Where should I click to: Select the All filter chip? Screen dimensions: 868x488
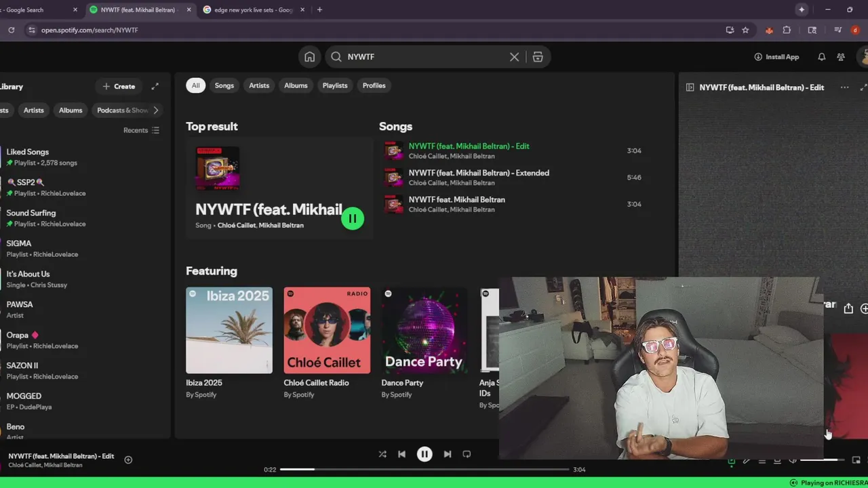(x=195, y=85)
